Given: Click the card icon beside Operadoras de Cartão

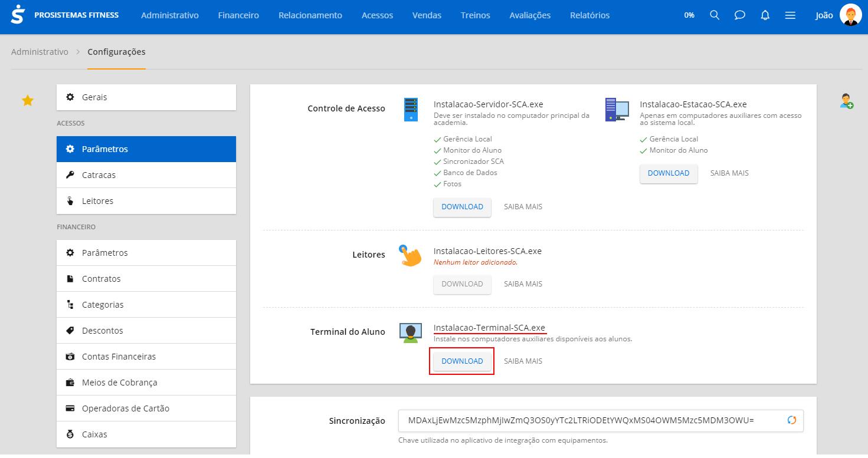Looking at the screenshot, I should click(x=70, y=408).
